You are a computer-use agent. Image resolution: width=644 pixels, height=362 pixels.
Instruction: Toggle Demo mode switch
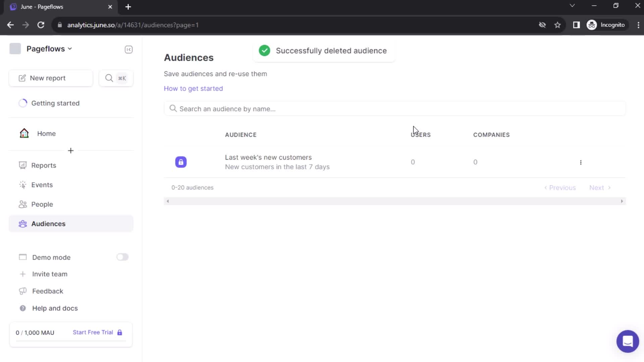[122, 257]
